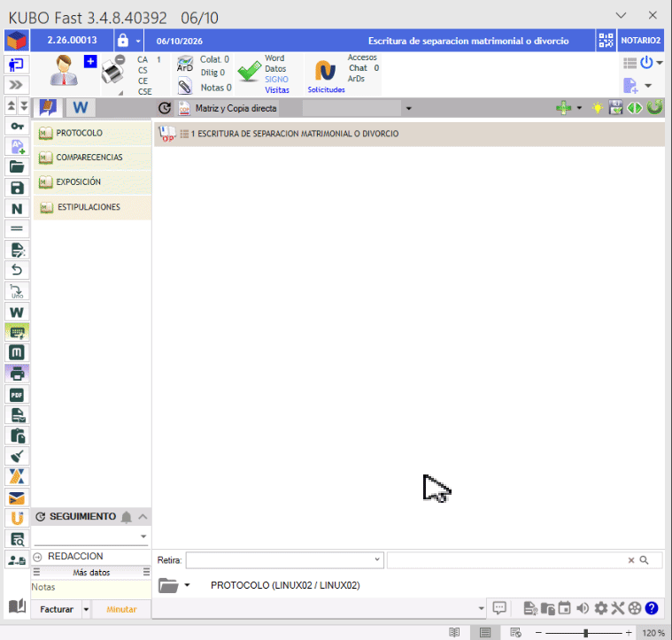Click the client person avatar icon
Viewport: 672px width, 640px height.
(x=65, y=71)
